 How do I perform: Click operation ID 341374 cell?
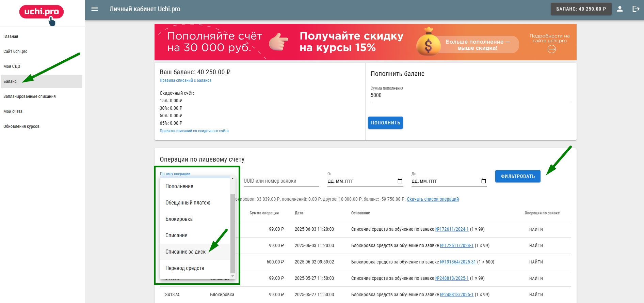[x=172, y=295]
